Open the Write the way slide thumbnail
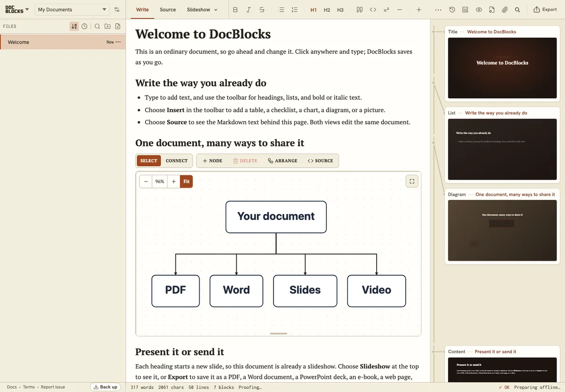Viewport: 565px width, 392px height. (x=502, y=149)
